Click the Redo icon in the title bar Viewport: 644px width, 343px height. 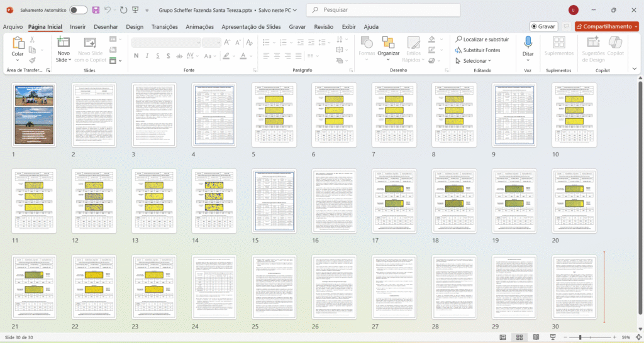coord(123,10)
